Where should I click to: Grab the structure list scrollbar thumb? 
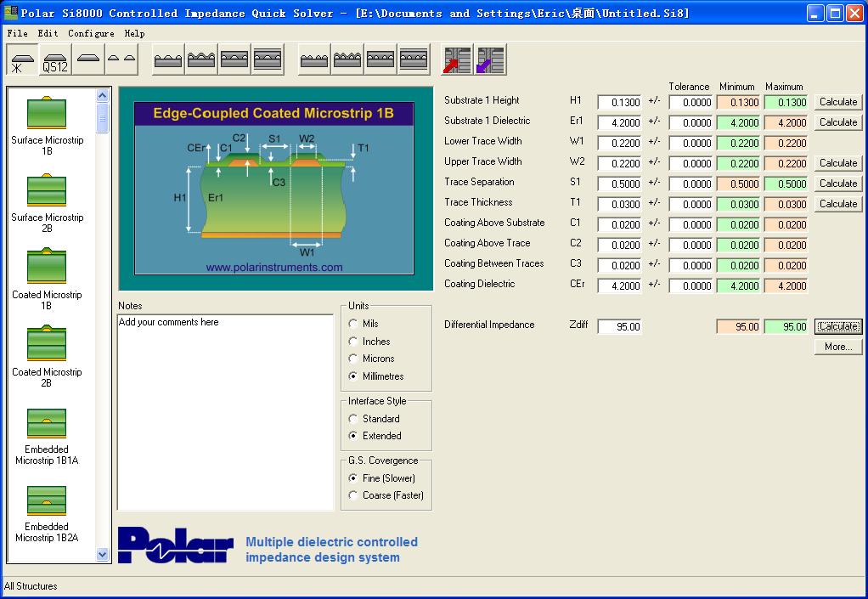pos(102,117)
